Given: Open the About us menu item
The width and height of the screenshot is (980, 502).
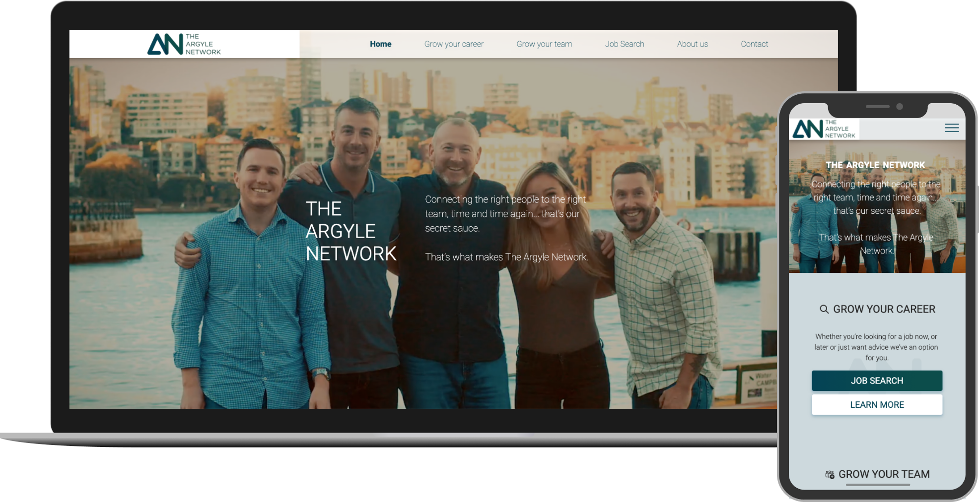Looking at the screenshot, I should [693, 44].
